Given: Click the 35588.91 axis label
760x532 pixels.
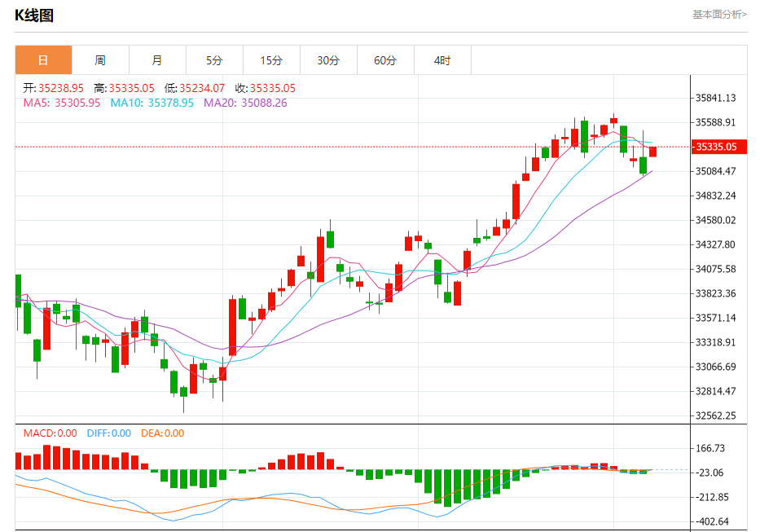Looking at the screenshot, I should [715, 122].
